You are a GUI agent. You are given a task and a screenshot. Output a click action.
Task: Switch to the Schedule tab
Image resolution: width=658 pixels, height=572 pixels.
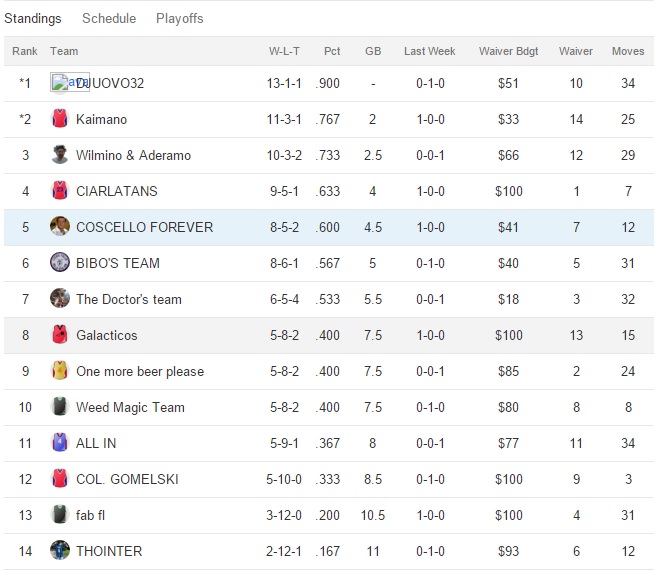[x=109, y=18]
